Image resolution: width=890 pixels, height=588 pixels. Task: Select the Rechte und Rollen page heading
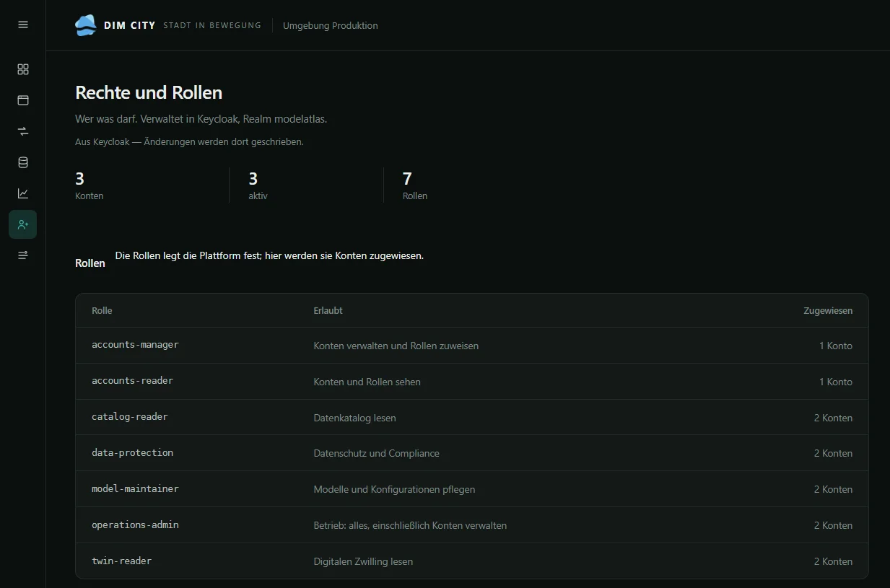[149, 92]
